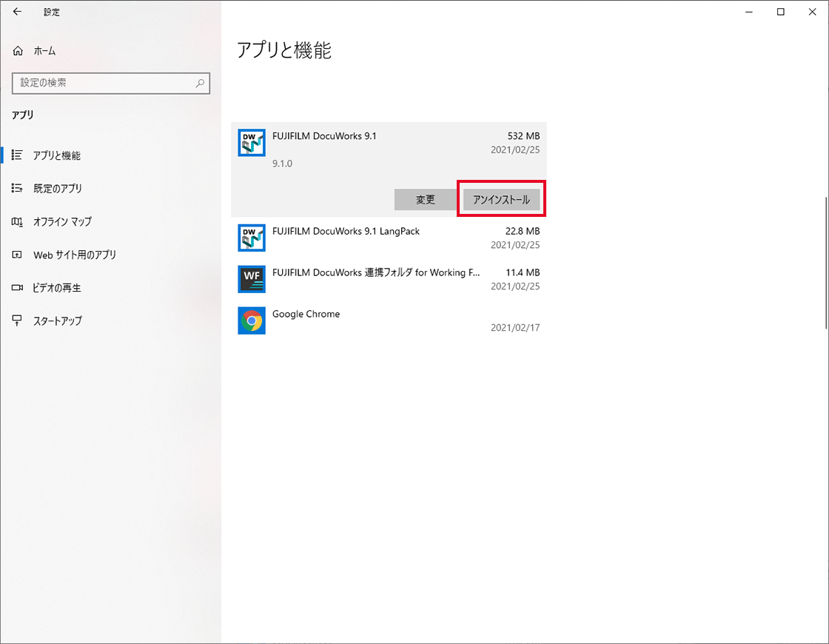This screenshot has width=829, height=644.
Task: Click the Google Chrome icon
Action: click(x=252, y=321)
